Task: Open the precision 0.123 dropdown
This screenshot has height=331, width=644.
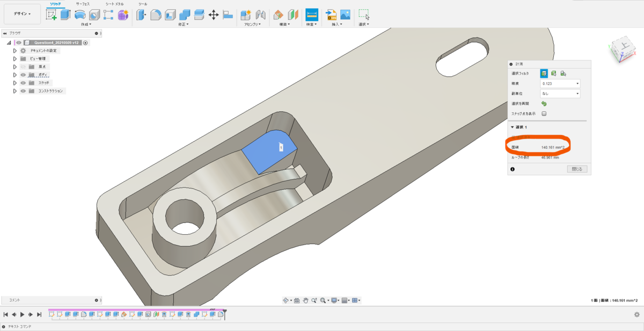Action: point(560,84)
